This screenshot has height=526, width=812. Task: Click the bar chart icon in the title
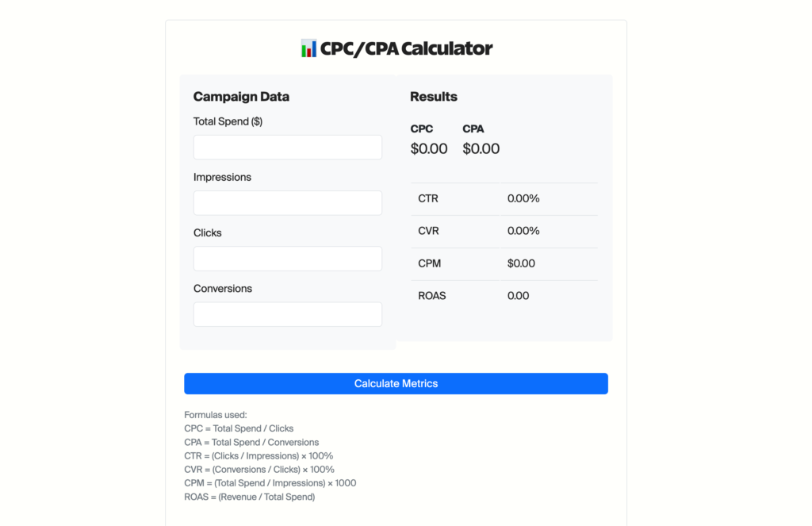coord(308,48)
